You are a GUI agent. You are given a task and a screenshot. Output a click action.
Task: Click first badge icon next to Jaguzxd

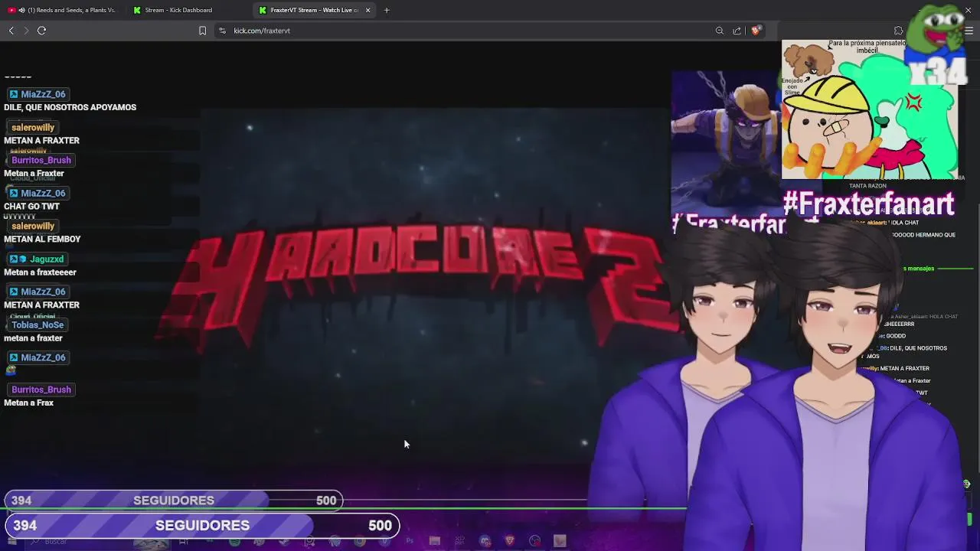click(x=13, y=259)
